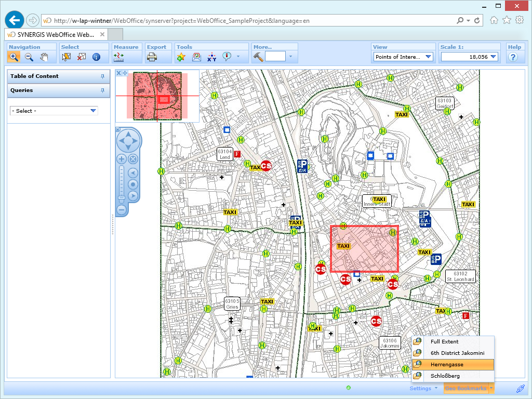532x399 pixels.
Task: Select the Zoom Out magnifier tool
Action: pos(29,57)
